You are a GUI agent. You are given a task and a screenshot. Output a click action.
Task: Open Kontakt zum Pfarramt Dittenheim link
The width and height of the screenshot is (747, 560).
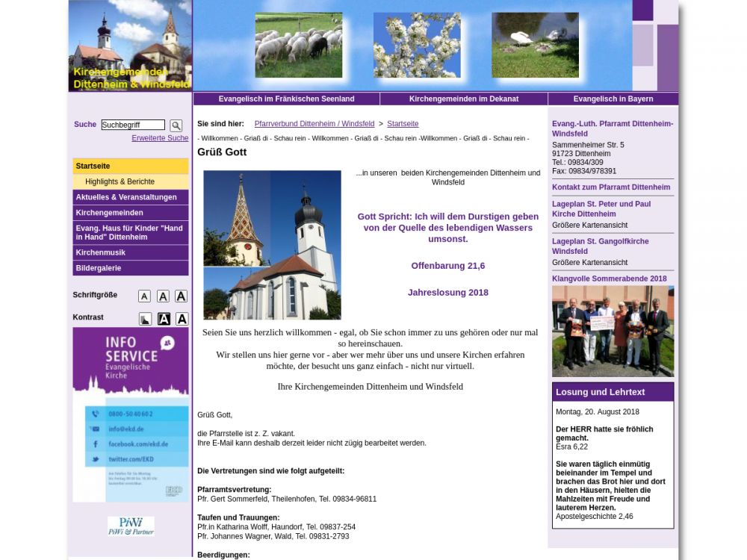click(610, 187)
